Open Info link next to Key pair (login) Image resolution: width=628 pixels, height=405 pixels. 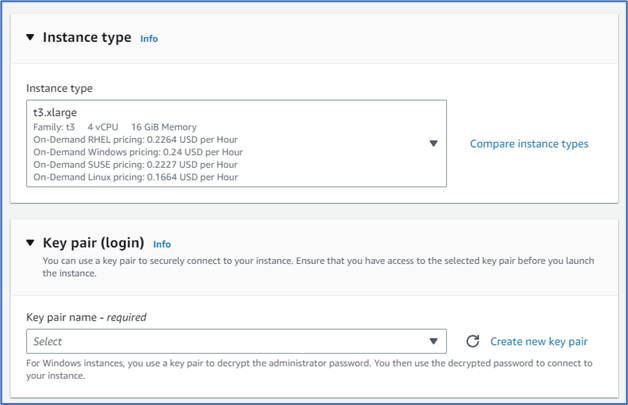(162, 244)
